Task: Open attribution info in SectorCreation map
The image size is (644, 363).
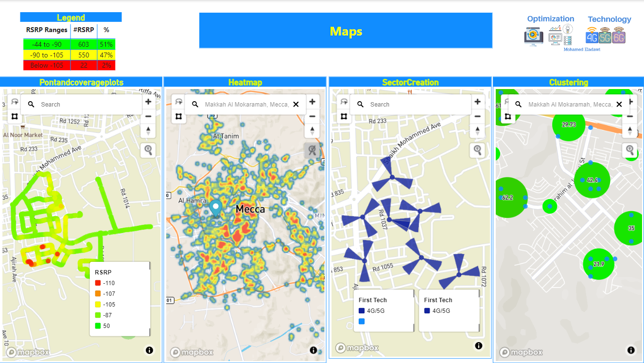Action: pos(479,345)
